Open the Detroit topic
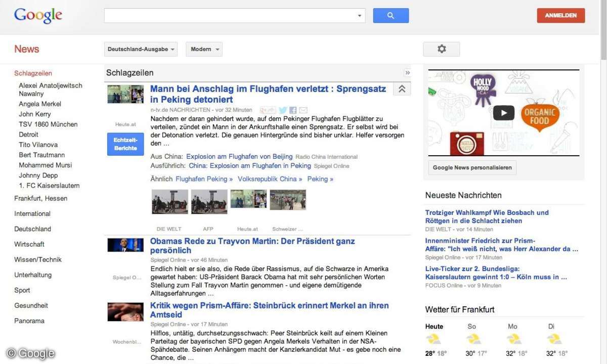Screen dimensions: 607x364 (x=28, y=134)
